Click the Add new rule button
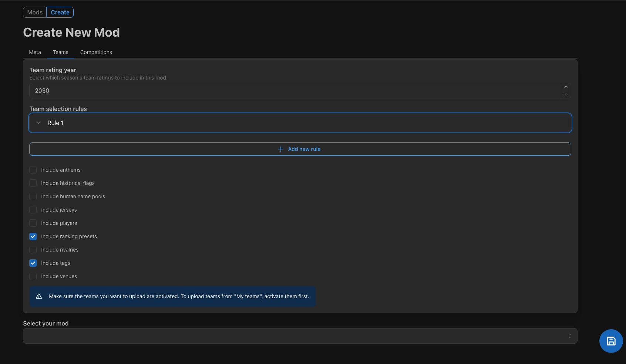The height and width of the screenshot is (364, 626). coord(300,149)
